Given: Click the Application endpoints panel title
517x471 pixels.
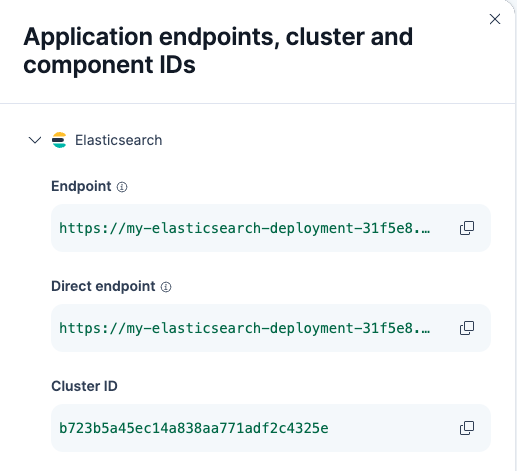Looking at the screenshot, I should pyautogui.click(x=218, y=50).
